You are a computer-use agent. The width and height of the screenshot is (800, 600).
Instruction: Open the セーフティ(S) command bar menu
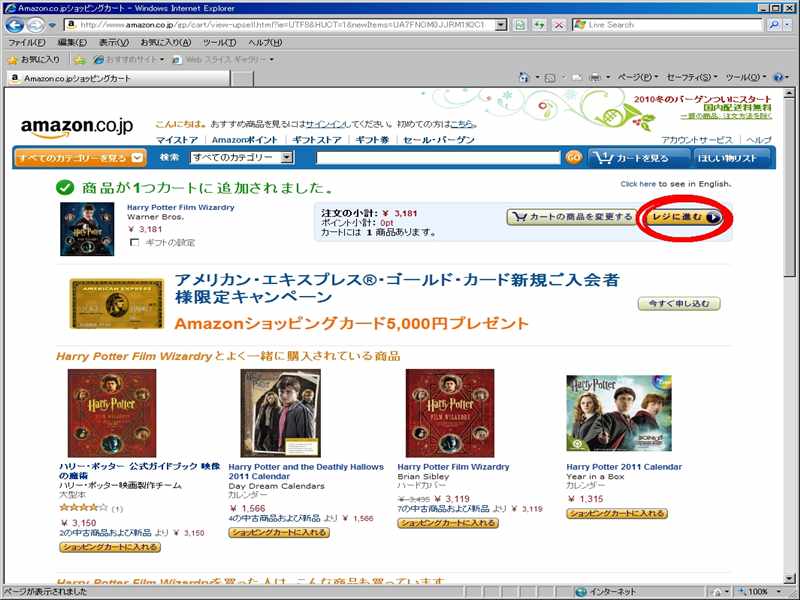[692, 78]
